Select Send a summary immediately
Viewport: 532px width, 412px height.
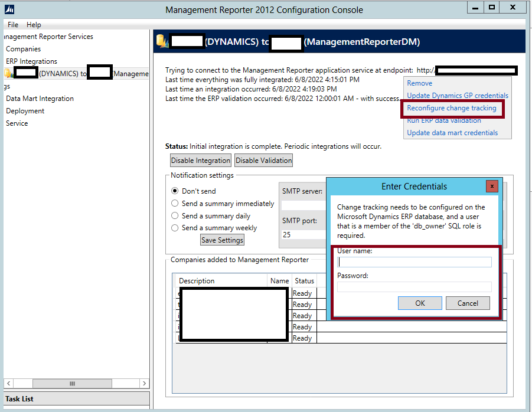(175, 204)
